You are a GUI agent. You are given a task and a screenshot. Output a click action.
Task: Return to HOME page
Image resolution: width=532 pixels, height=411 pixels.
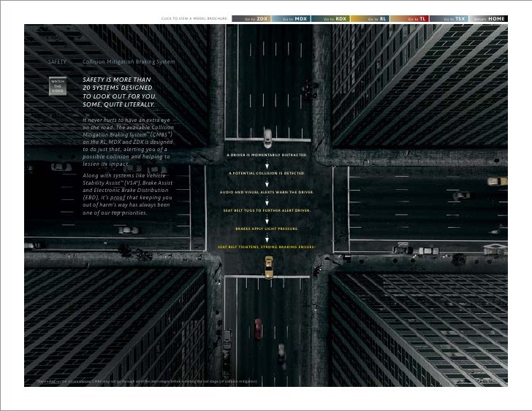pos(489,19)
